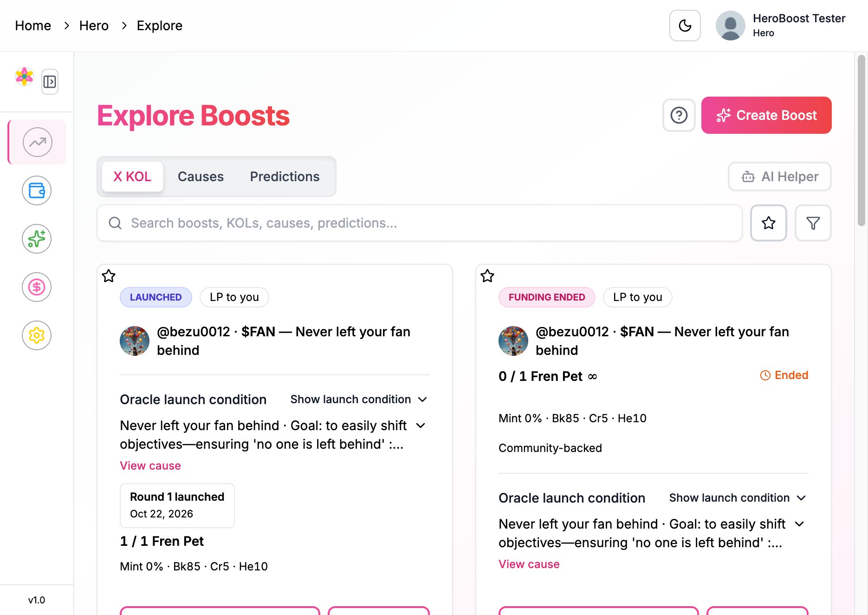Toggle dark mode moon icon
The height and width of the screenshot is (615, 868).
click(x=685, y=26)
